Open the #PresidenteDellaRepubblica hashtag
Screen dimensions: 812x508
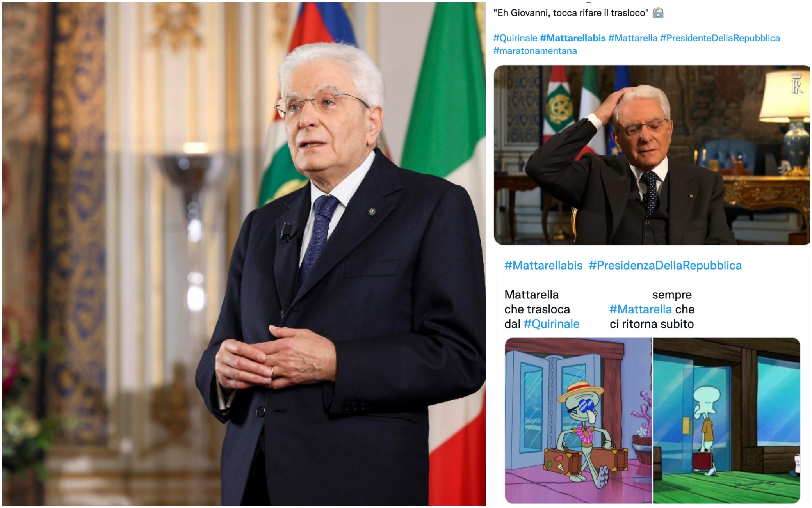720,38
